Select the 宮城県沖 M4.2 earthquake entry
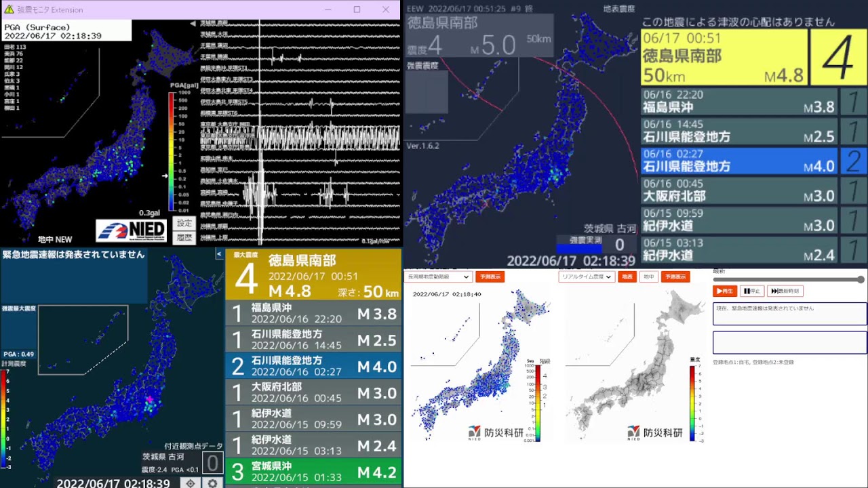The image size is (868, 488). click(x=313, y=472)
